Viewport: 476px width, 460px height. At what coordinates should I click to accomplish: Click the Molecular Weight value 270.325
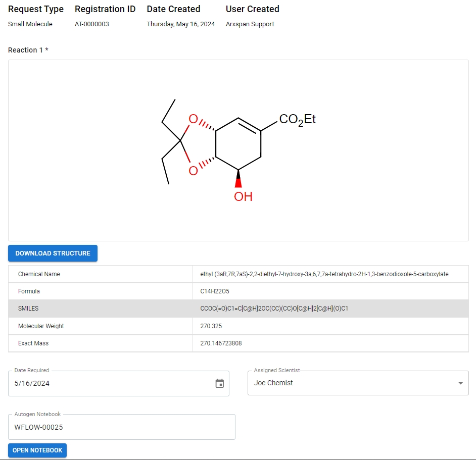[x=211, y=326]
